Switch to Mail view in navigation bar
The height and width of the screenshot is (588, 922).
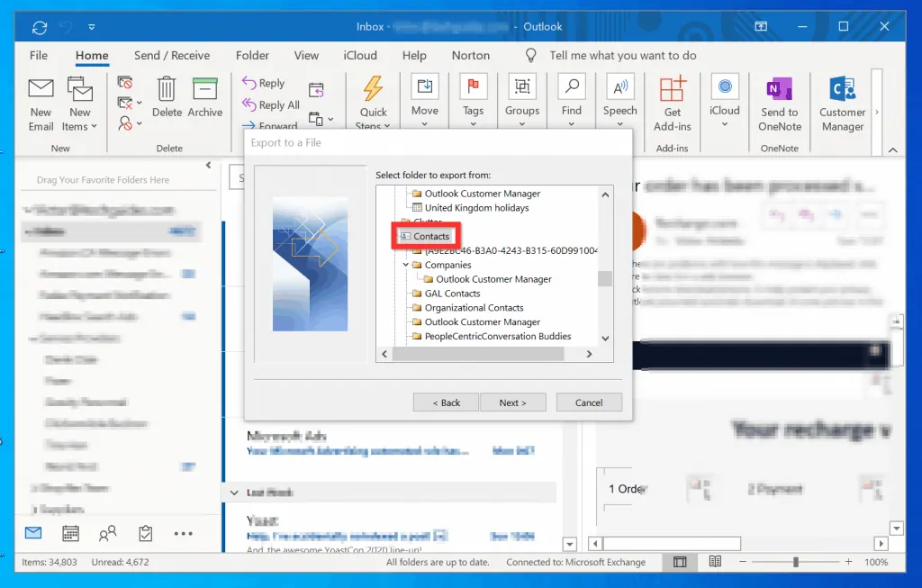click(x=33, y=533)
